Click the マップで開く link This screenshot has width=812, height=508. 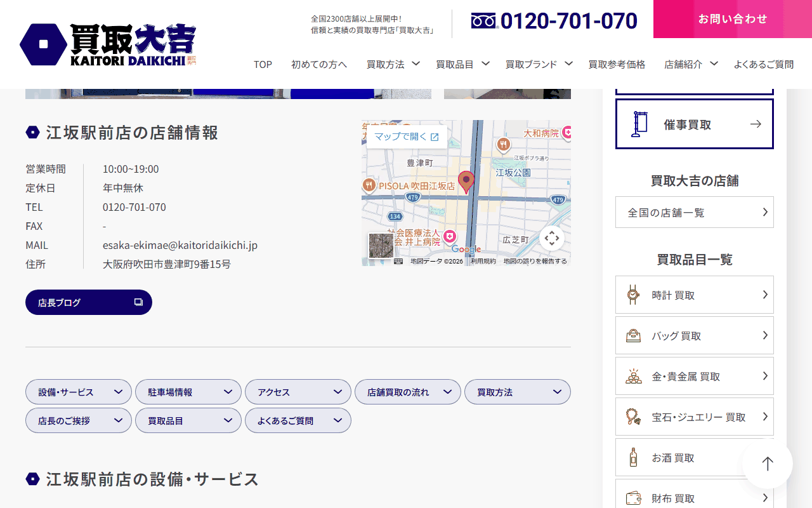click(x=407, y=137)
